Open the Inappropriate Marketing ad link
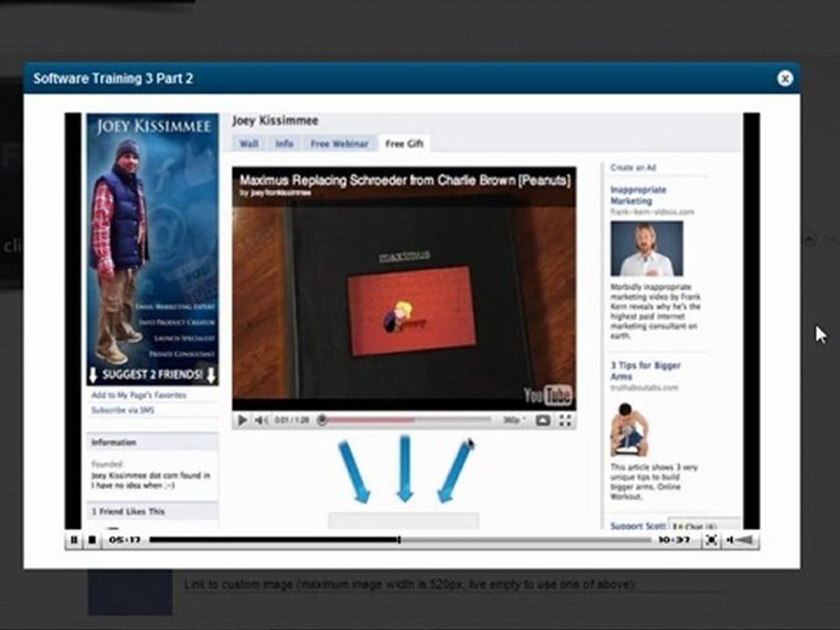The height and width of the screenshot is (630, 840). (x=638, y=195)
